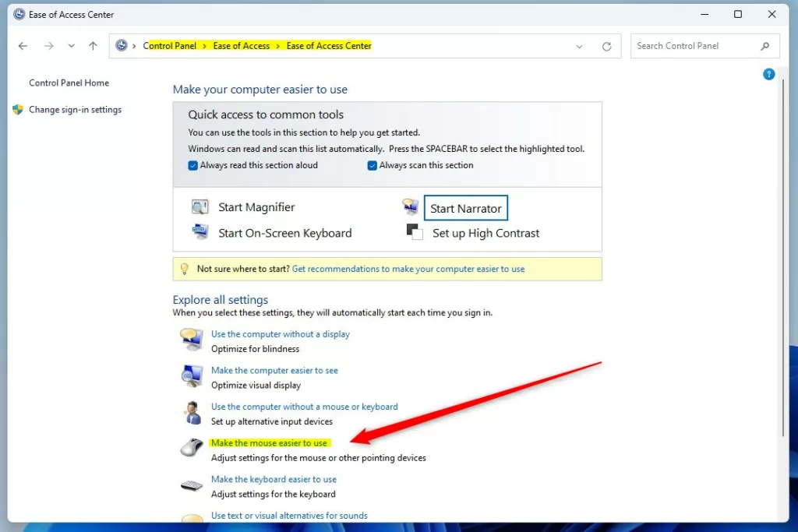Screen dimensions: 798x532
Task: Select Ease of Access Center breadcrumb
Action: click(x=329, y=46)
